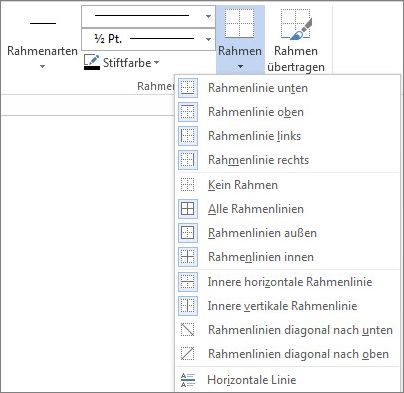Collapse the Rahmen button dropdown arrow
404x393 pixels.
[x=240, y=67]
